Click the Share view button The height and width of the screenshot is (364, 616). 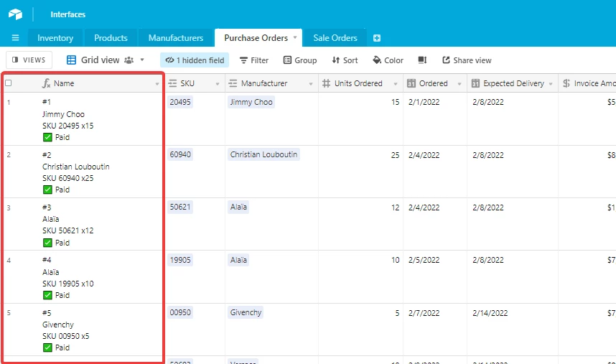(467, 60)
